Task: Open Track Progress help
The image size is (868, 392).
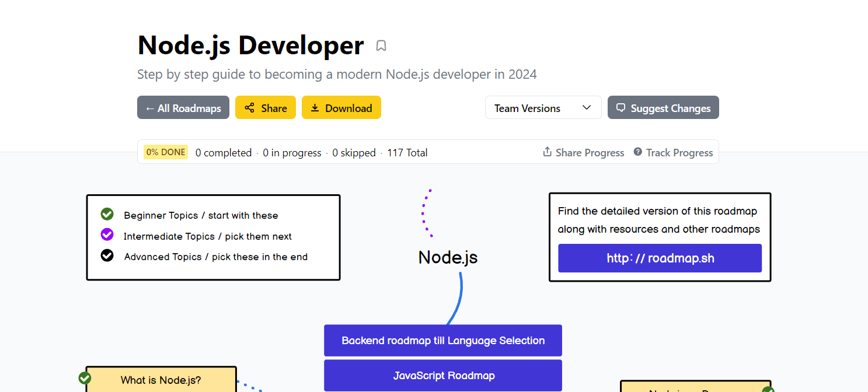Action: 673,152
